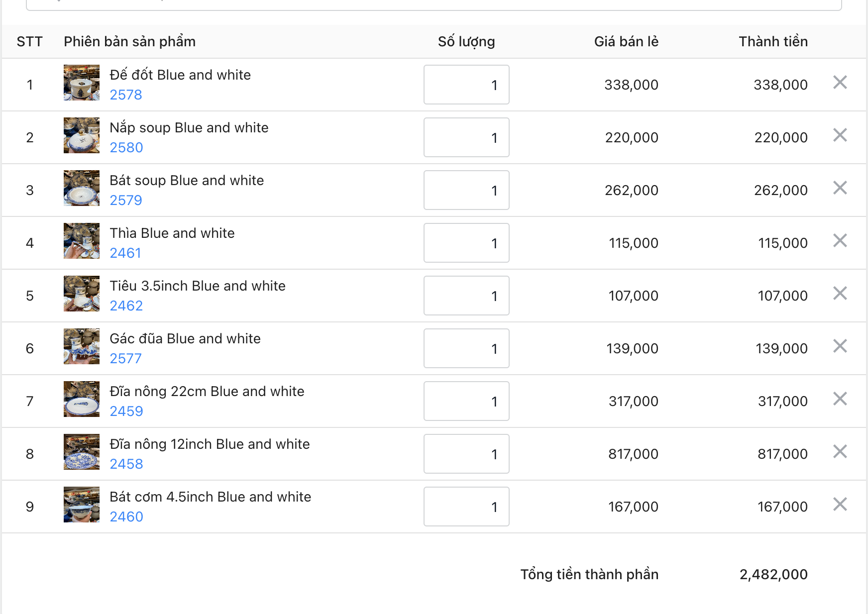Click the 2461 product link

pos(125,253)
